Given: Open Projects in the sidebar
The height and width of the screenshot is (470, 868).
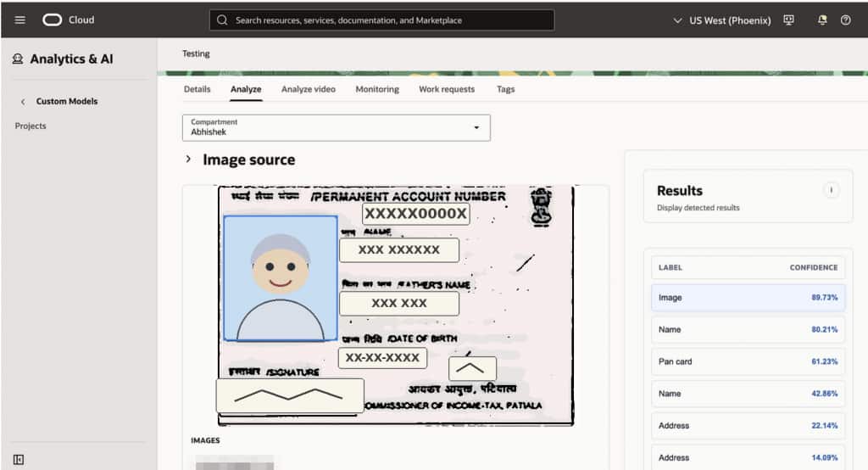Looking at the screenshot, I should click(x=31, y=126).
